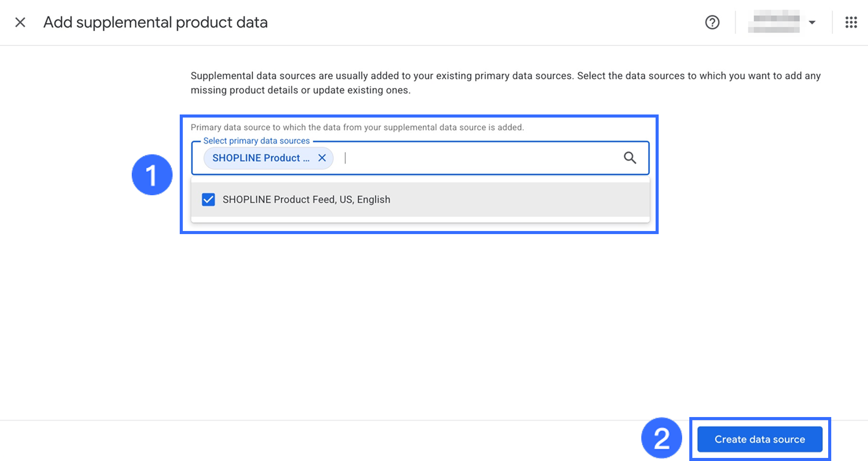Click the magnifier search icon in the field
Image resolution: width=868 pixels, height=461 pixels.
[x=630, y=158]
